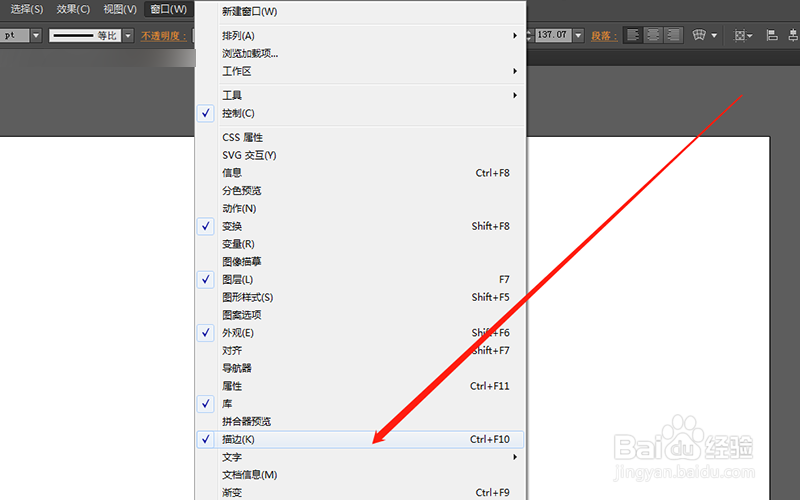Open the 对齐 panel

[360, 351]
